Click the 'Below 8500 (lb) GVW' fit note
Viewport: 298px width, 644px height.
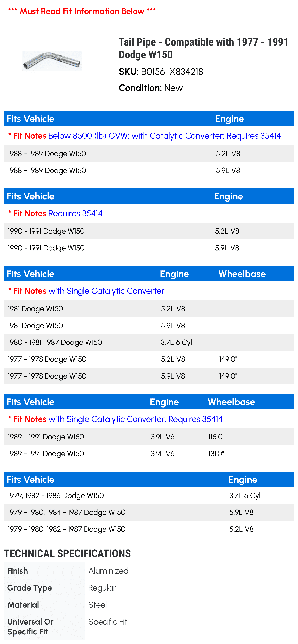(x=164, y=136)
